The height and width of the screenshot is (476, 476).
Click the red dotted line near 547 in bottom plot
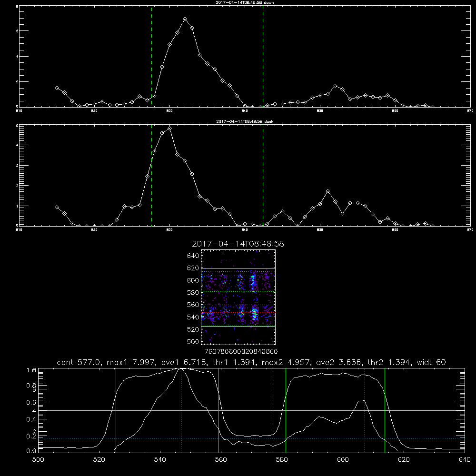[181, 410]
